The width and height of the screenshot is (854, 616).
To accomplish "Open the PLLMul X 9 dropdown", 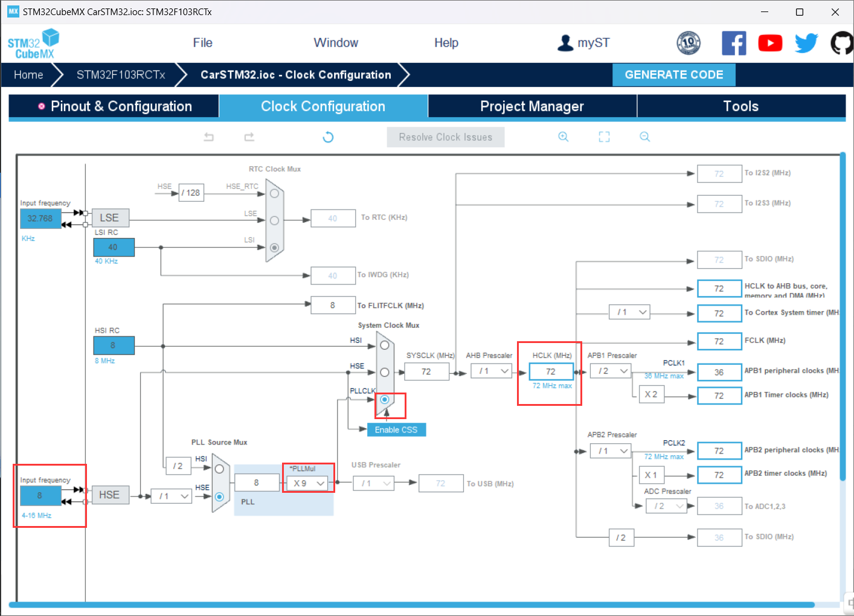I will (x=307, y=483).
